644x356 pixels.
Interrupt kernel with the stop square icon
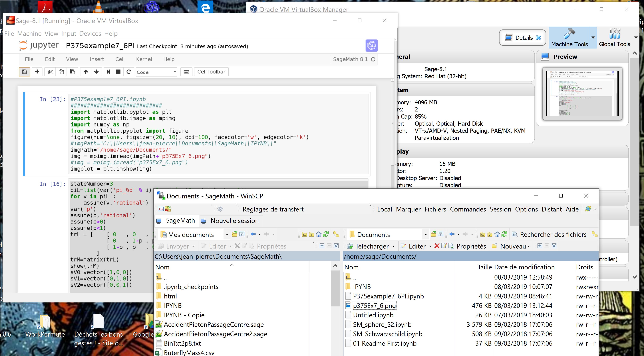[x=118, y=72]
